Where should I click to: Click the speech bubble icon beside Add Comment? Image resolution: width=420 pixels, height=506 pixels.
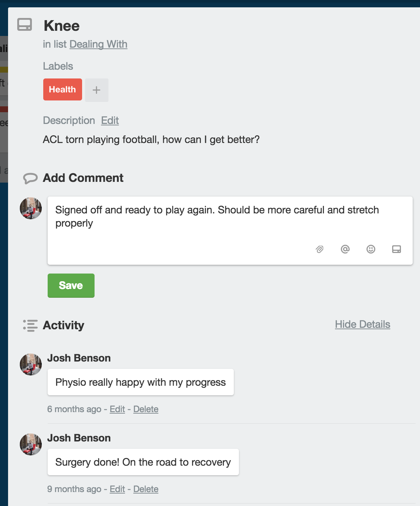pyautogui.click(x=30, y=178)
